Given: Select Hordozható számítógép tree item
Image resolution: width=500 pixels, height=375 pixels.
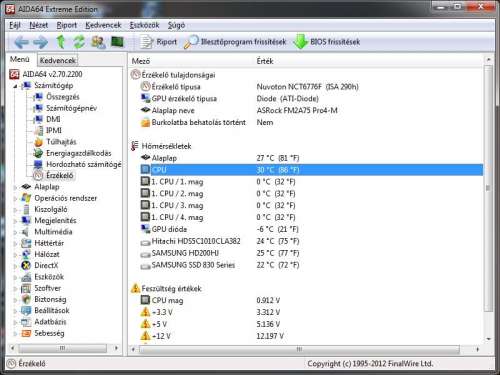Looking at the screenshot, I should click(x=84, y=164).
